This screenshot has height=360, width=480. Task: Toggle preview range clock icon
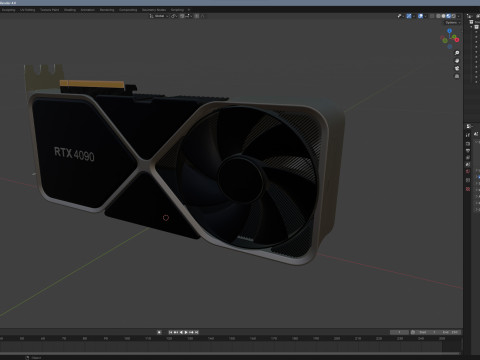pyautogui.click(x=413, y=332)
